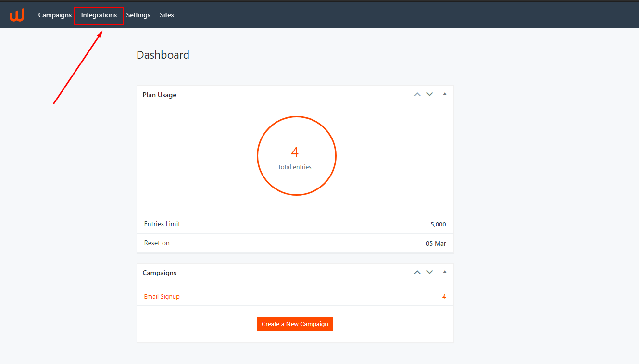639x364 pixels.
Task: Move Campaigns panel down
Action: 430,272
